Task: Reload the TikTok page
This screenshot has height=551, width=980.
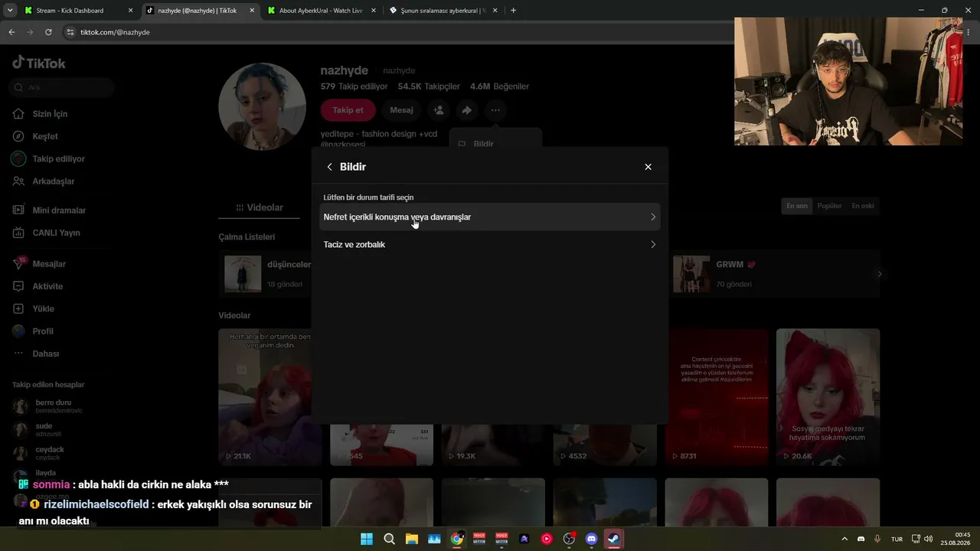Action: tap(48, 32)
